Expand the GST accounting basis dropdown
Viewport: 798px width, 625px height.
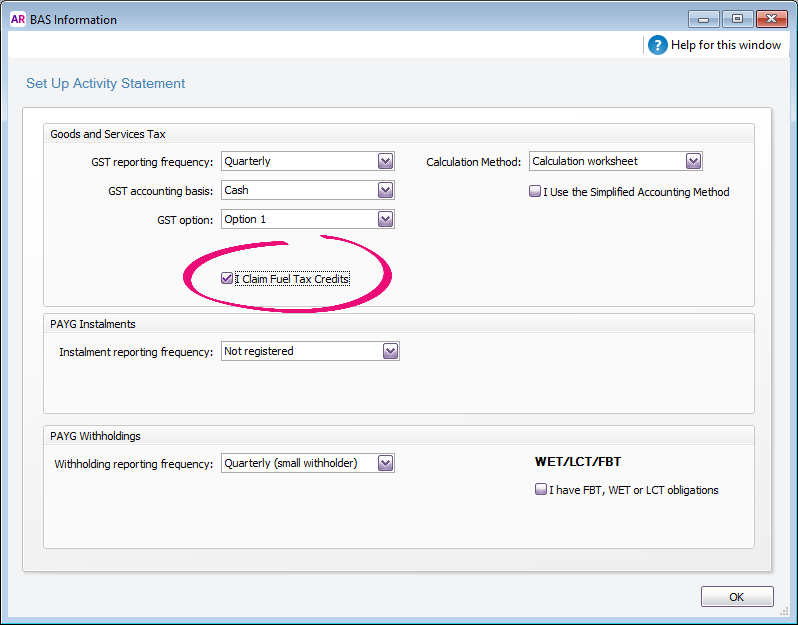click(385, 190)
